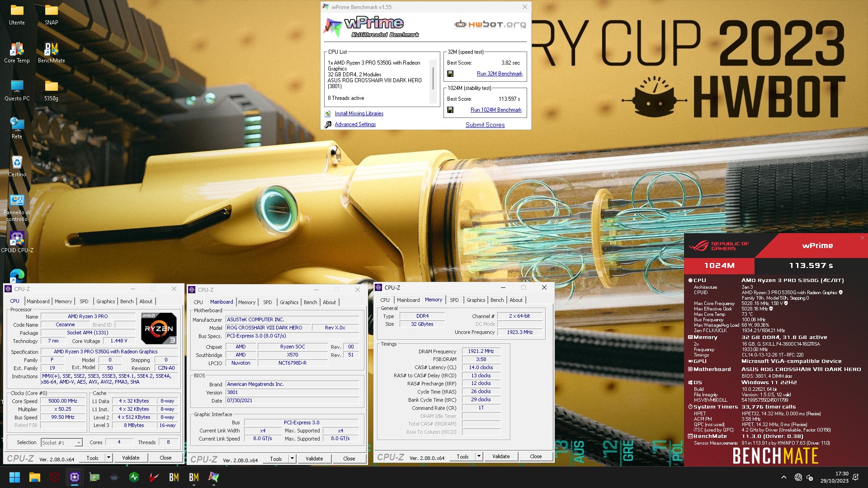
Task: Close the BenchMate wPrime overlay panel
Action: tap(862, 238)
